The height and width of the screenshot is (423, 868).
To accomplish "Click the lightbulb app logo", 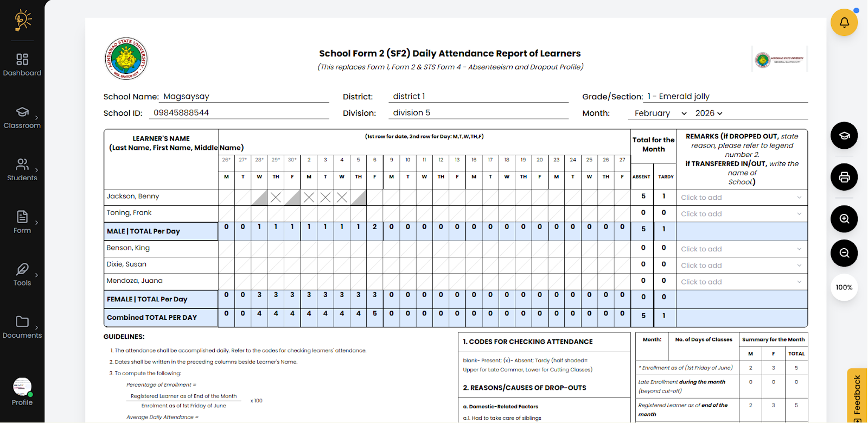I will (22, 20).
